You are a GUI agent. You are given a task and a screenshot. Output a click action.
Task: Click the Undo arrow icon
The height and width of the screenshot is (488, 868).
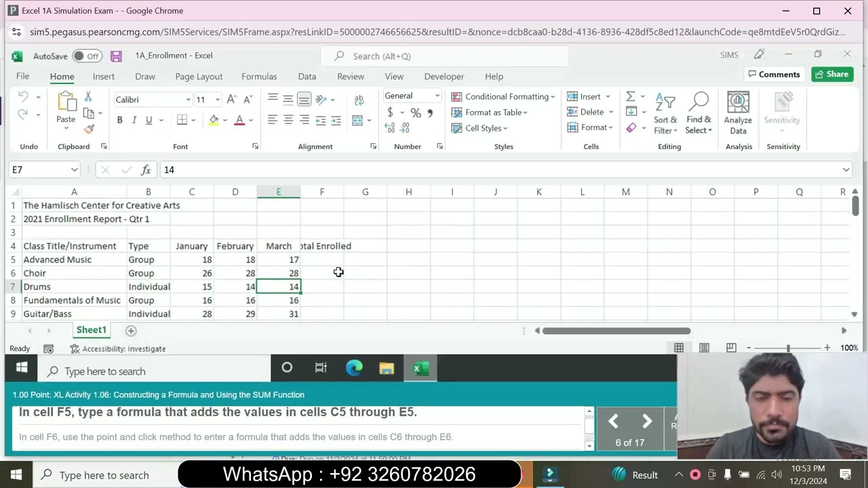[24, 97]
